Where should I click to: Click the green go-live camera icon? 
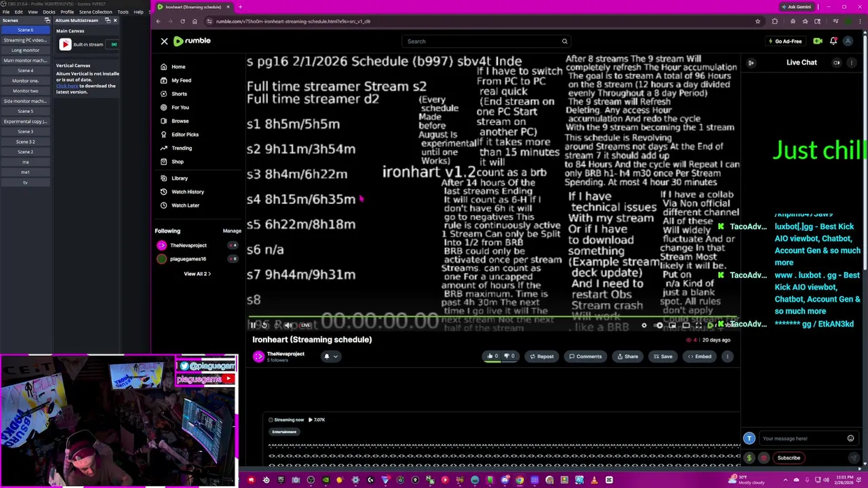[818, 41]
